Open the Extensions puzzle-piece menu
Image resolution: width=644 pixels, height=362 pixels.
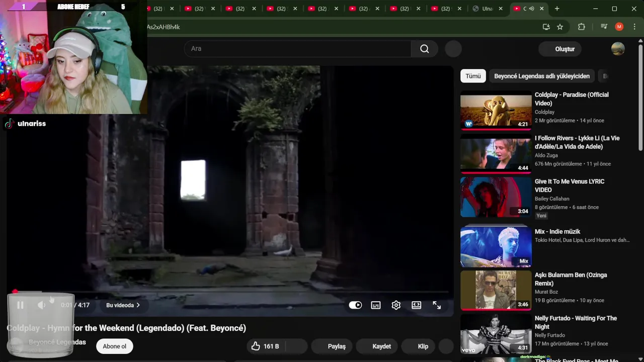coord(582,27)
